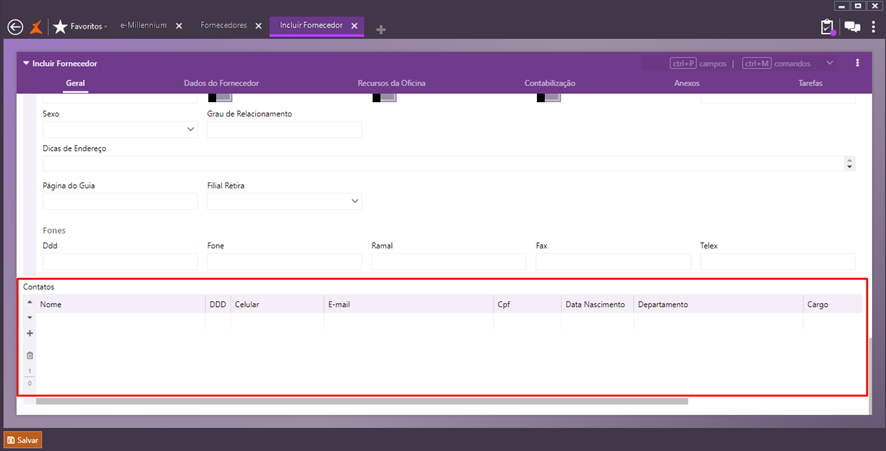Delete contact row with trash icon
The image size is (886, 451).
(30, 355)
